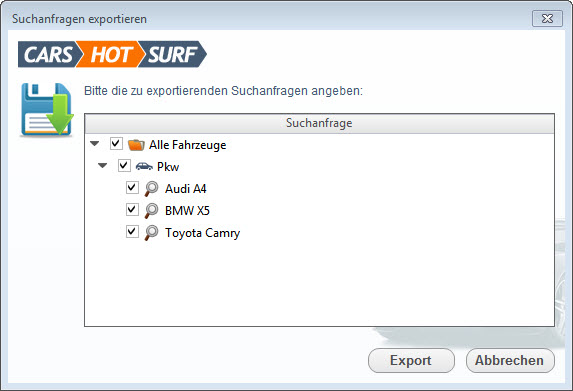Click the Suchanfrage column header

[x=319, y=123]
